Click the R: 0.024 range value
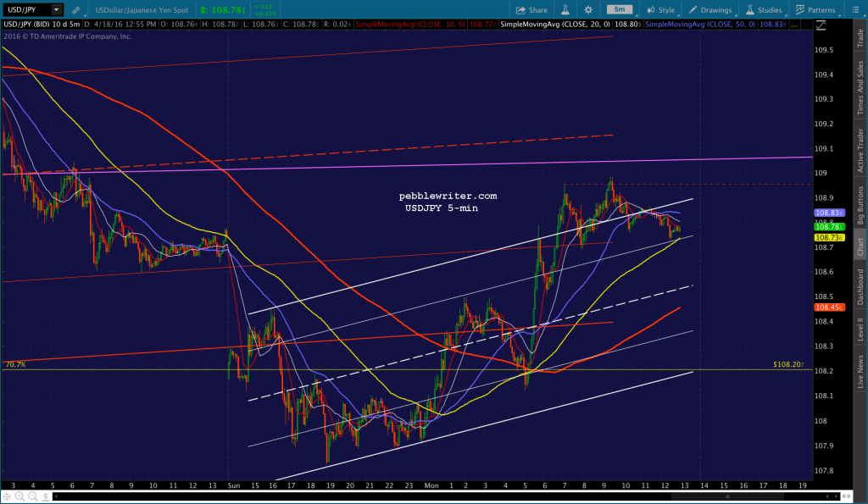This screenshot has width=868, height=504. [337, 25]
